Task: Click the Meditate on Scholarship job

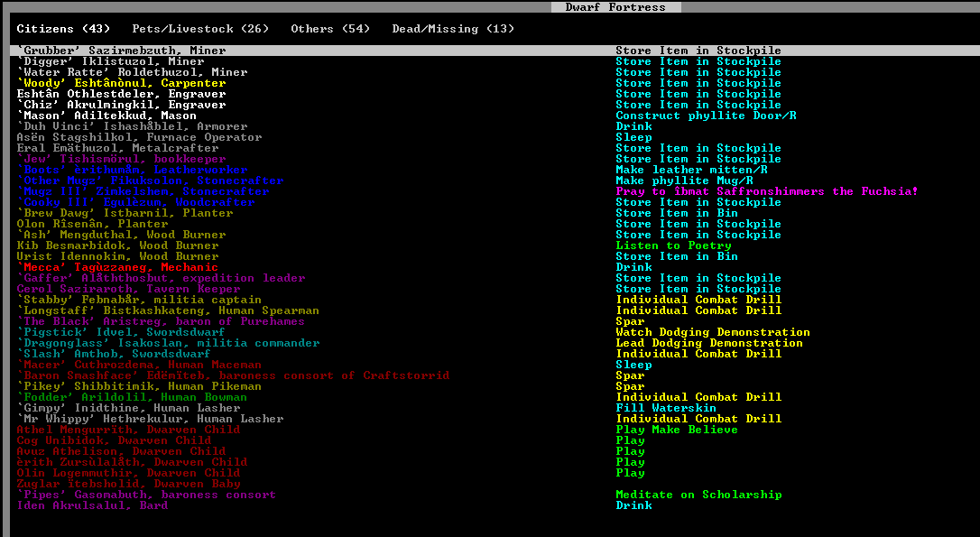Action: pos(698,495)
